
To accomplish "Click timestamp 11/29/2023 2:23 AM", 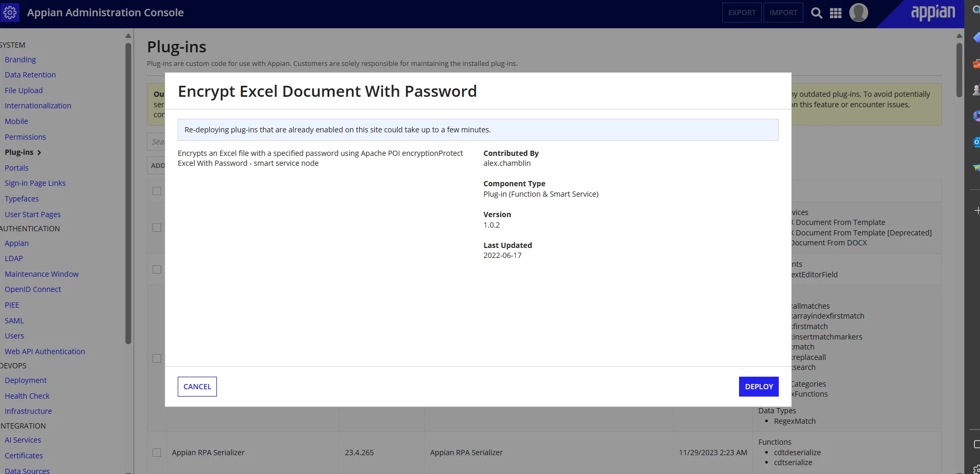I will [x=713, y=453].
